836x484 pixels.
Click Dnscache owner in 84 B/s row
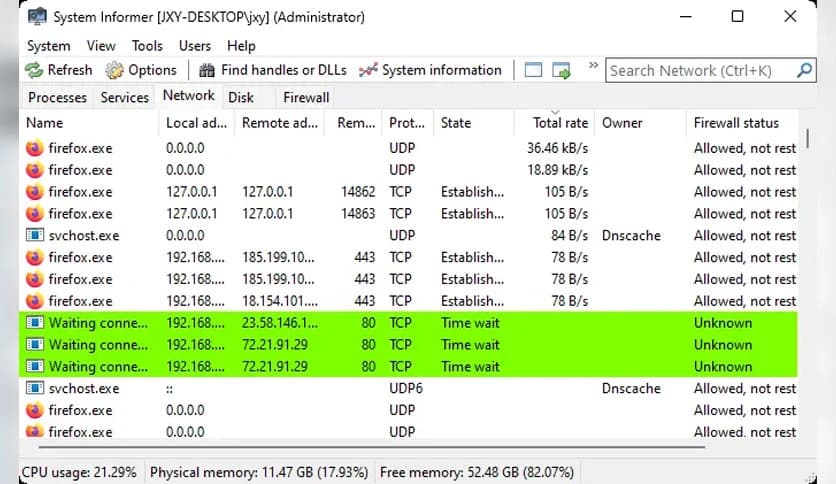[x=631, y=236]
